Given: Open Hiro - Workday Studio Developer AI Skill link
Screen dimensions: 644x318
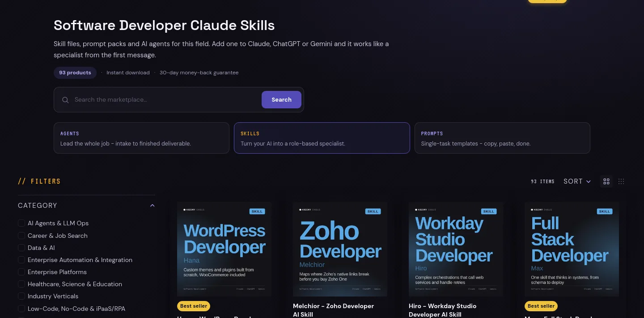Looking at the screenshot, I should [x=442, y=310].
